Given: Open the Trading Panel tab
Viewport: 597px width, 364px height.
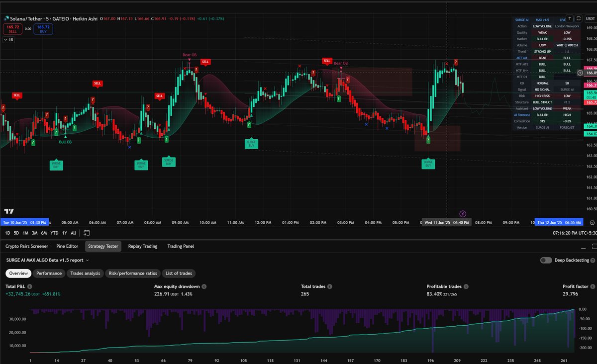Looking at the screenshot, I should (x=181, y=246).
